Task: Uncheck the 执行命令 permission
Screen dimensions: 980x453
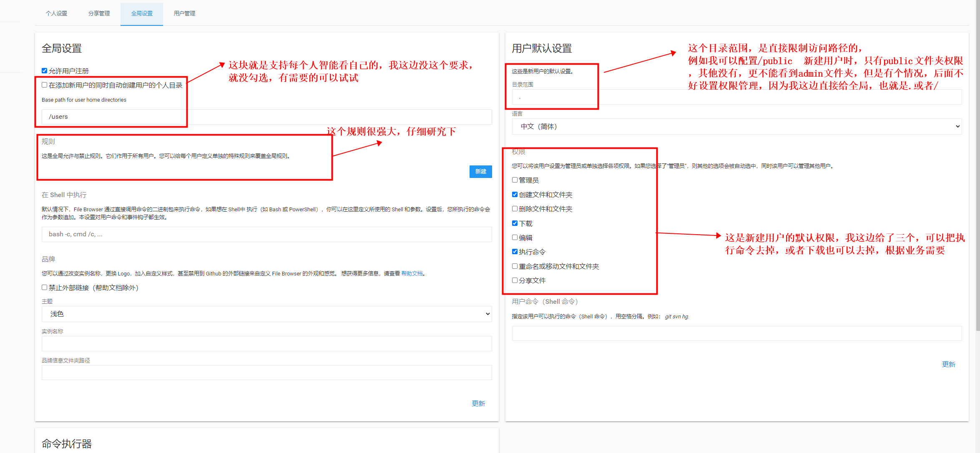Action: coord(515,252)
